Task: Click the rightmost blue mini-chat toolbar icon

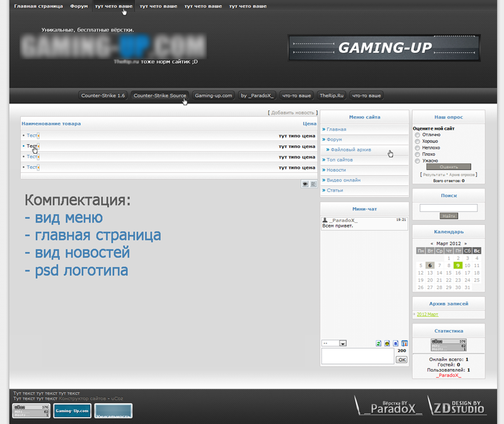Action: coord(404,343)
